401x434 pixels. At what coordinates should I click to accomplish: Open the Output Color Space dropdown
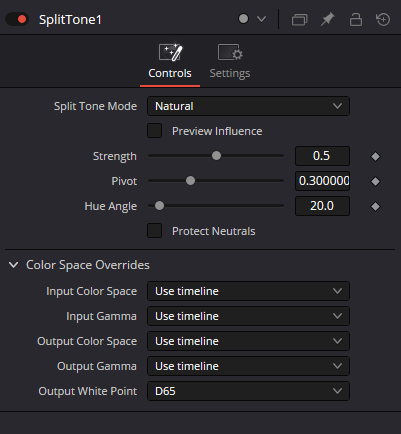[x=248, y=341]
